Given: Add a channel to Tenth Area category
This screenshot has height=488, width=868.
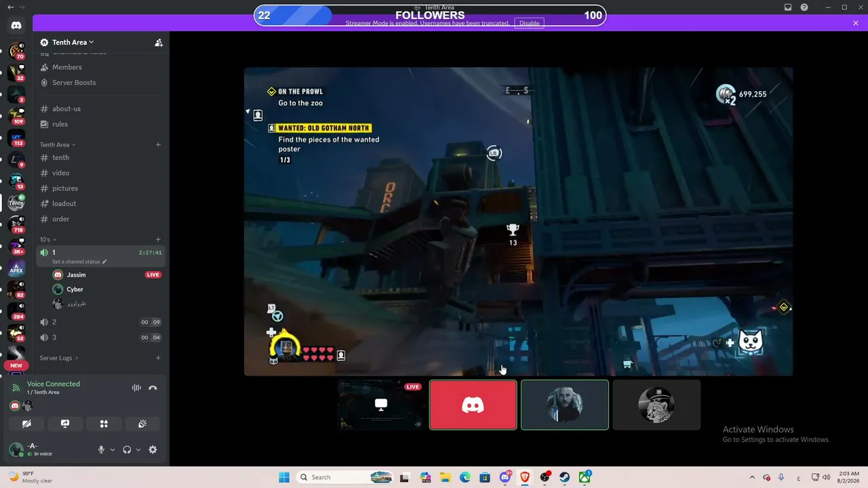Looking at the screenshot, I should (x=158, y=144).
